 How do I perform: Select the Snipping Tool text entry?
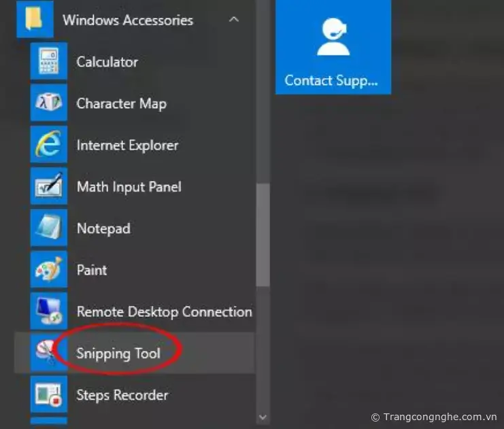[118, 354]
